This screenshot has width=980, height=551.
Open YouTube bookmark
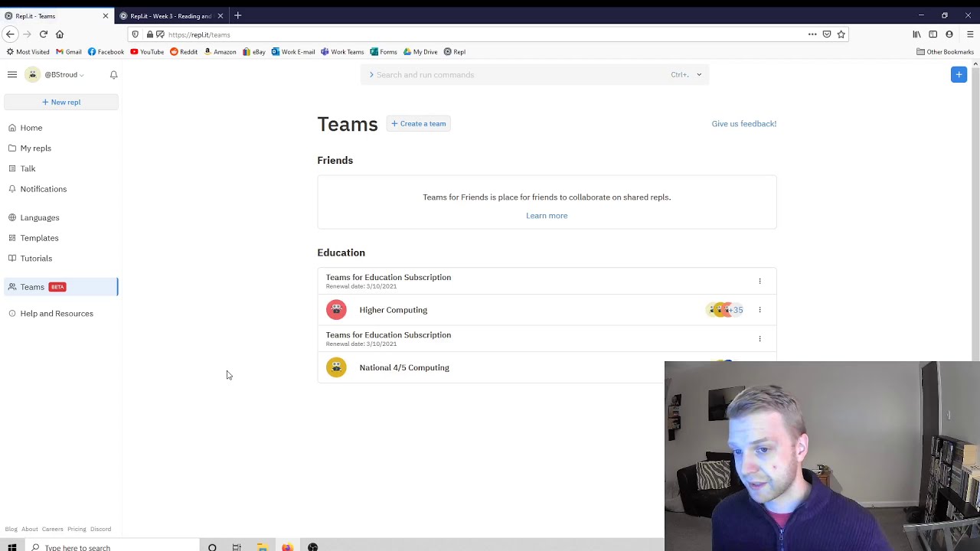tap(147, 52)
